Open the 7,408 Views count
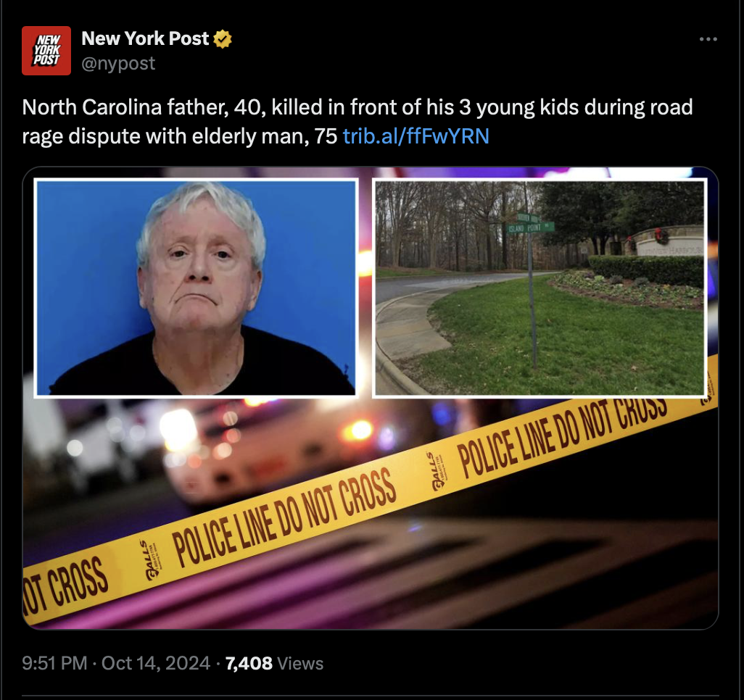The height and width of the screenshot is (700, 744). (274, 663)
